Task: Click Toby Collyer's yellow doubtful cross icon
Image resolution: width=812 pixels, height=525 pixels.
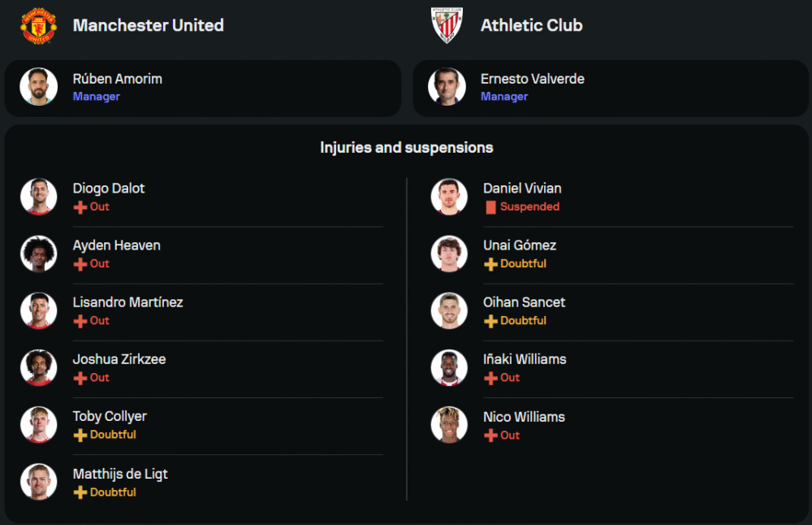Action: [80, 435]
